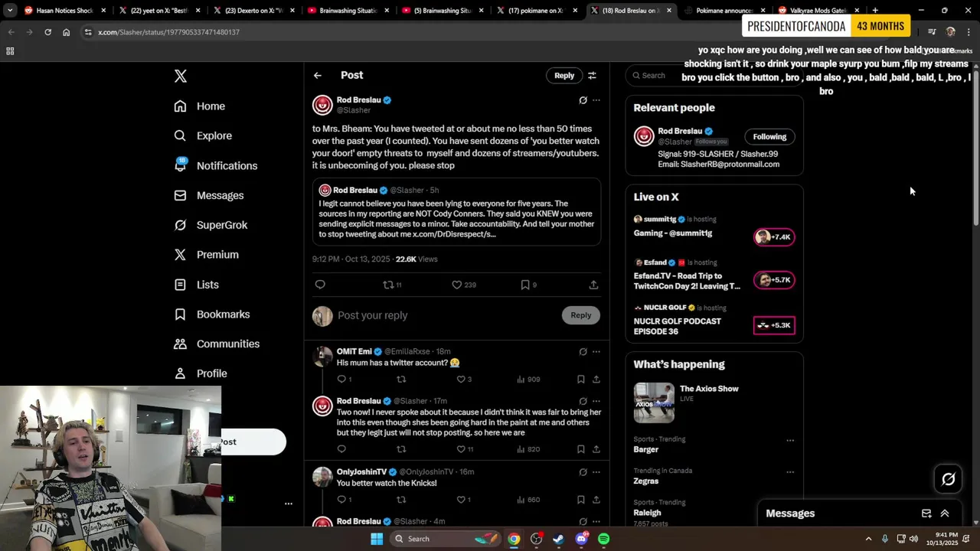Click the X logo in sidebar
The image size is (980, 551).
[181, 76]
